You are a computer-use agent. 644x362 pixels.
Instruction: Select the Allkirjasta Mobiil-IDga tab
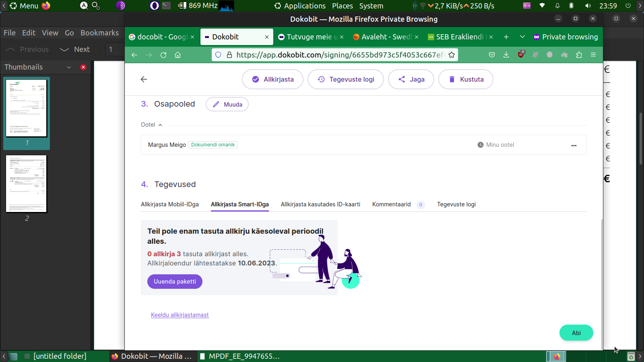click(170, 204)
